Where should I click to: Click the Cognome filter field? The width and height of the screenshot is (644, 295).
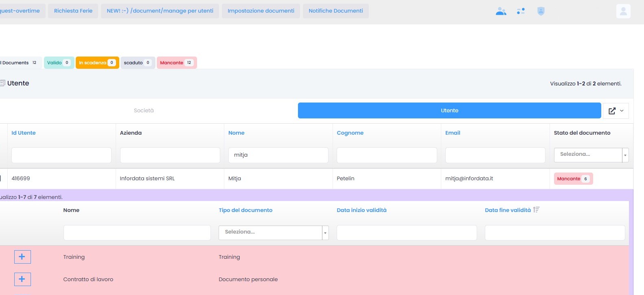click(387, 155)
